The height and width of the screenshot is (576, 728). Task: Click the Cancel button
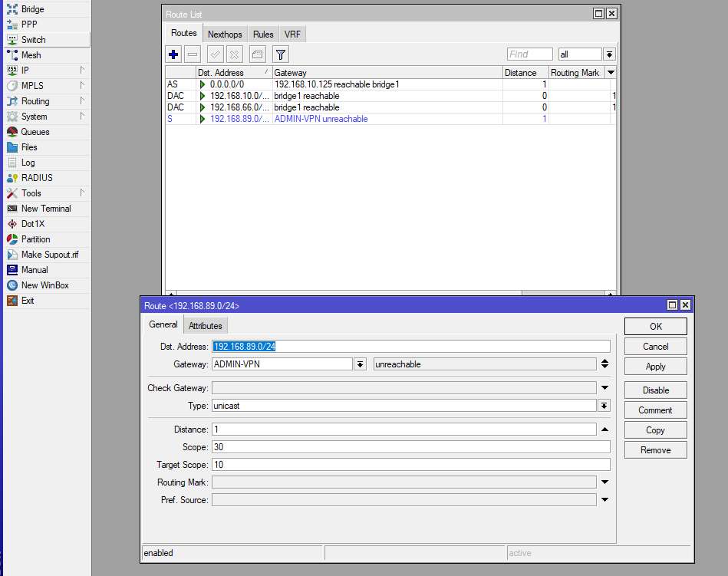click(656, 347)
